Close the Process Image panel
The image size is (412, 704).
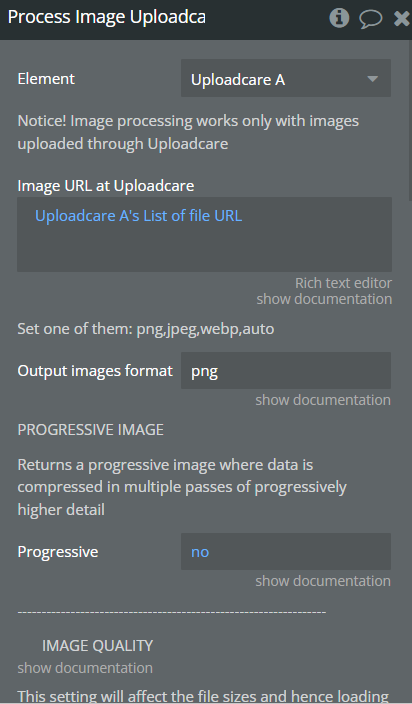click(x=402, y=18)
